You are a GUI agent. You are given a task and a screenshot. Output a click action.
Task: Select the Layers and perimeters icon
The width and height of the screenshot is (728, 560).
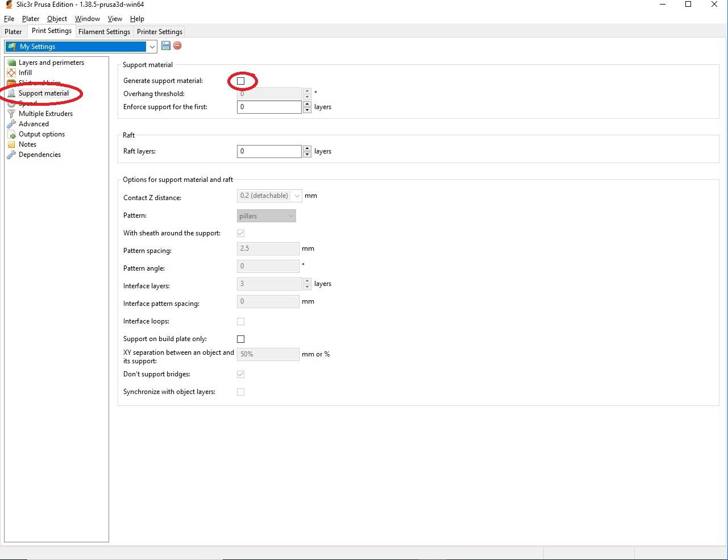pyautogui.click(x=11, y=63)
